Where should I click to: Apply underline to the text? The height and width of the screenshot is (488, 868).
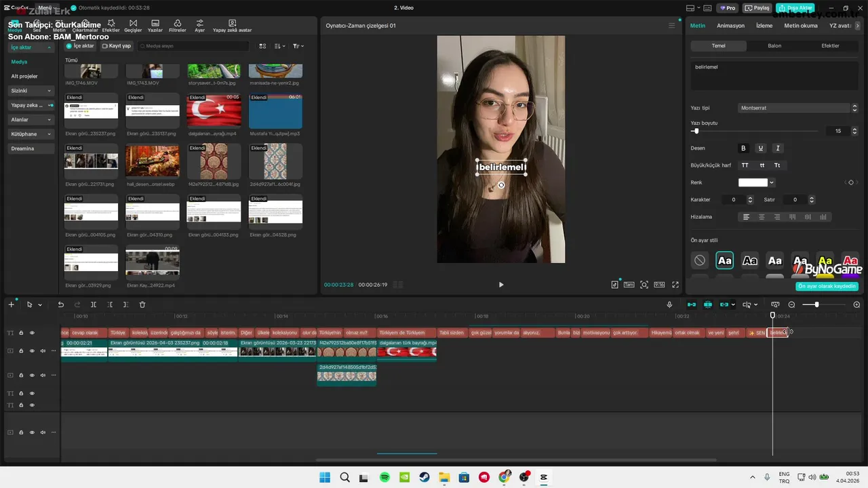[x=760, y=148]
